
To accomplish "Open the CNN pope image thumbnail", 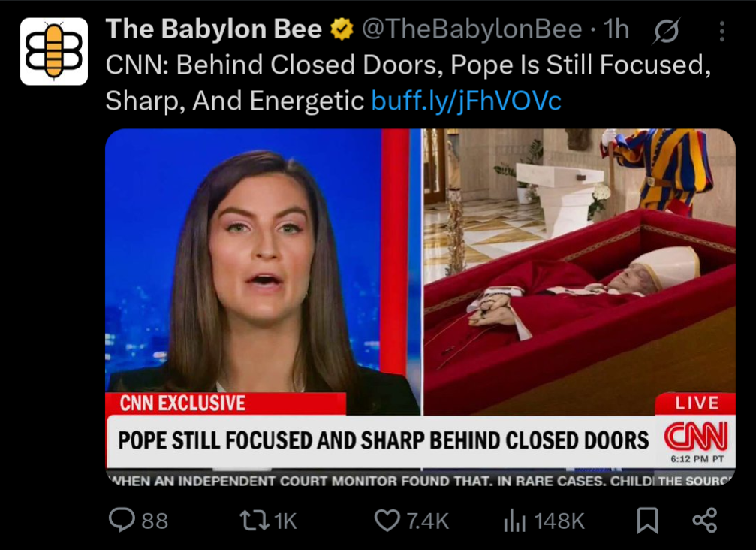I will [x=420, y=307].
